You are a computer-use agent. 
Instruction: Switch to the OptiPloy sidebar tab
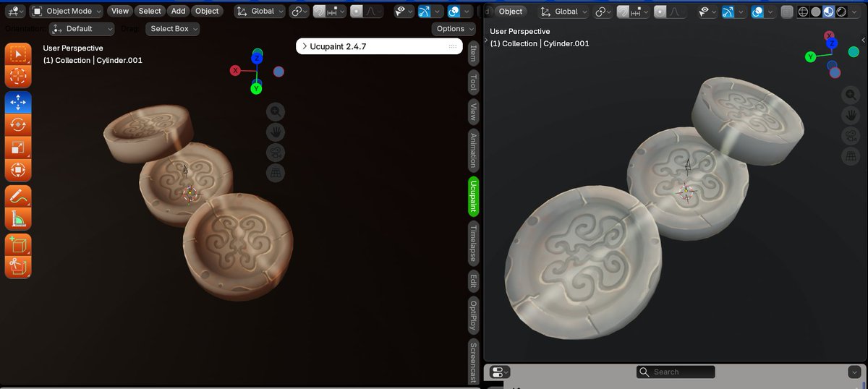(473, 315)
